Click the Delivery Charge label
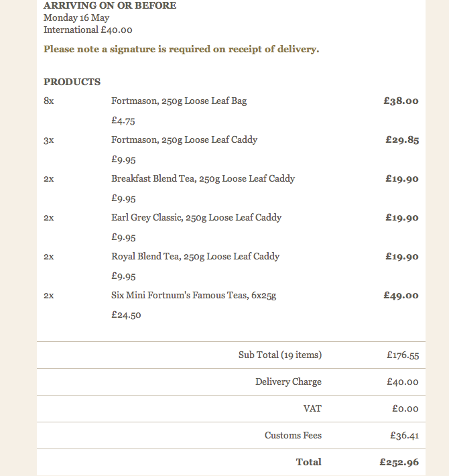 (x=288, y=381)
